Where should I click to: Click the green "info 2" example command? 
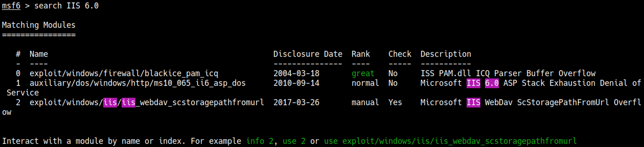point(260,141)
